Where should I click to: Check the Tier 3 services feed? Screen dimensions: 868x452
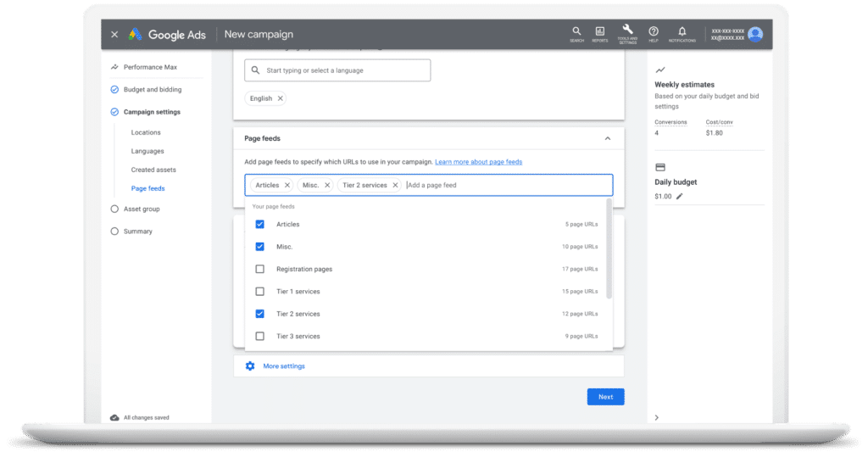click(259, 336)
